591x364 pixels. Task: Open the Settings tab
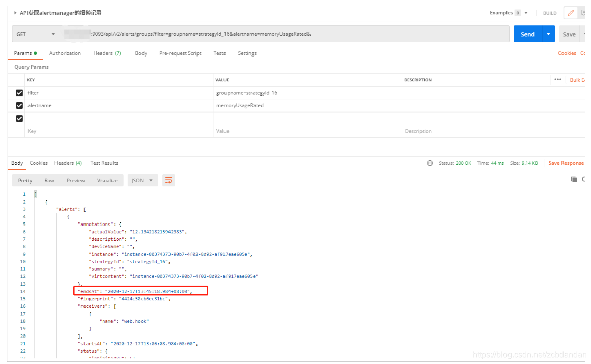tap(247, 53)
